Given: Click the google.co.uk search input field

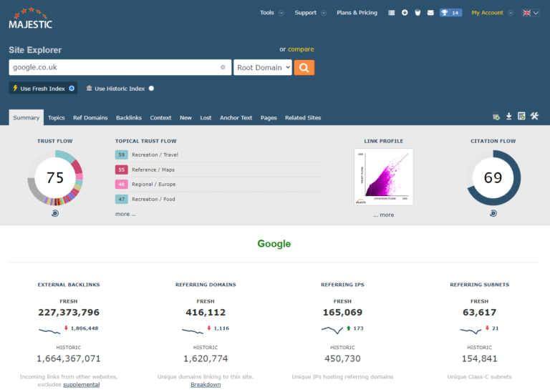Looking at the screenshot, I should [x=120, y=67].
